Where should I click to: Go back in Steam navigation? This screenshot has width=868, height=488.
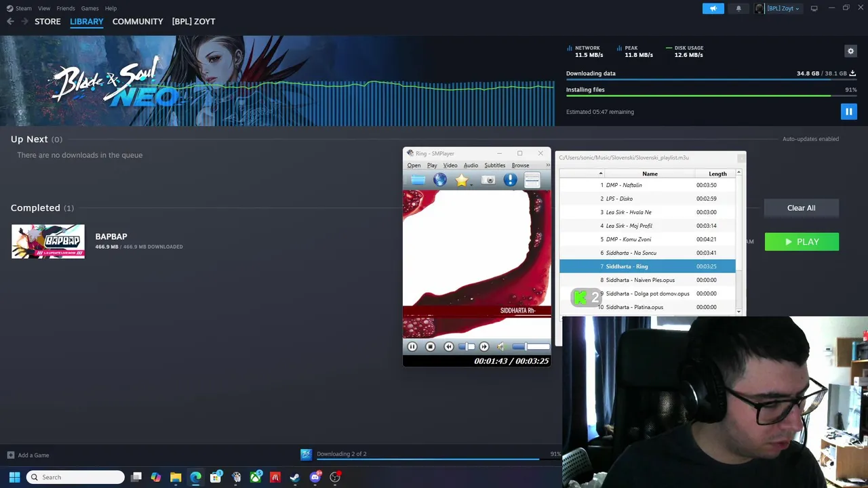10,22
